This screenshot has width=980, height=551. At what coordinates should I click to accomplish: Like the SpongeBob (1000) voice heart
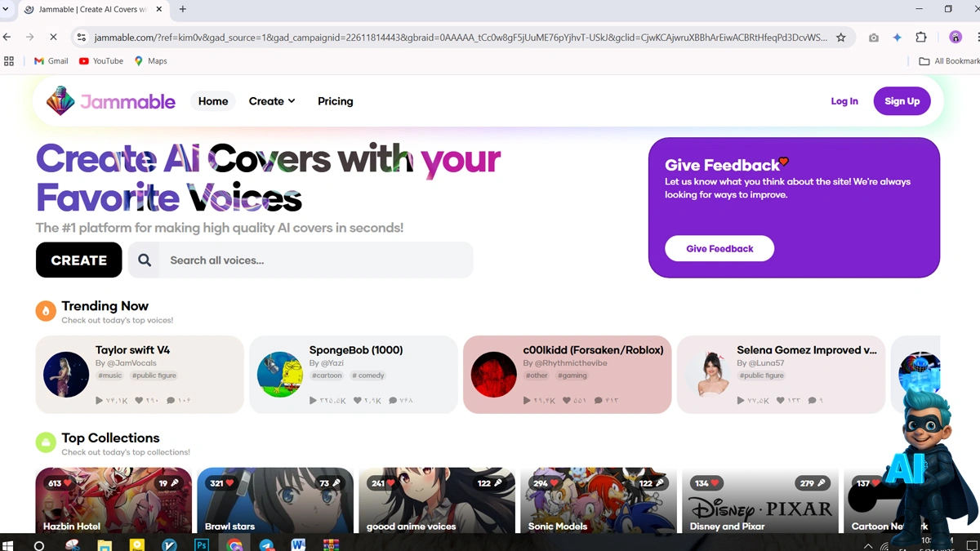(357, 401)
